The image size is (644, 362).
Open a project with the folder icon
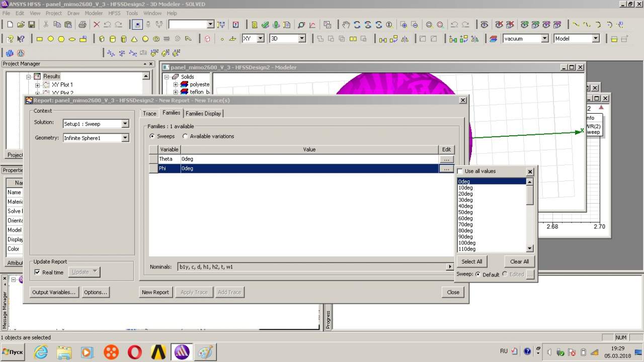pyautogui.click(x=21, y=25)
